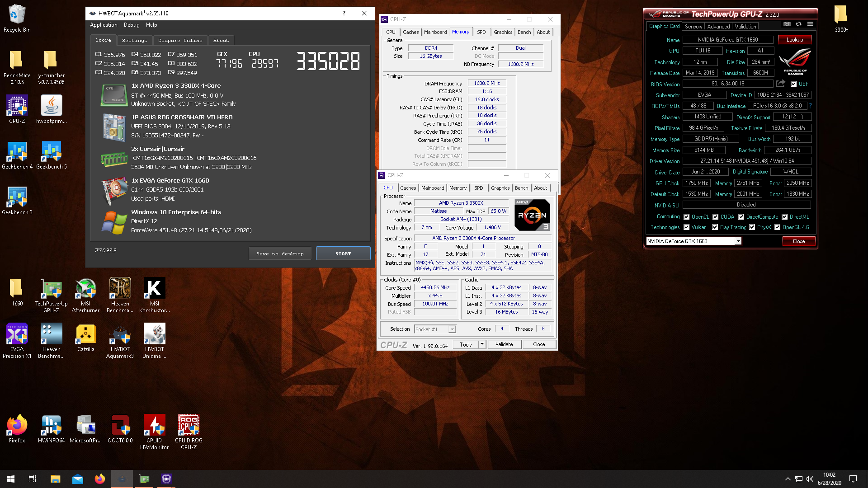The height and width of the screenshot is (488, 868).
Task: Click the GPU-Z screenshot camera icon
Action: pyautogui.click(x=787, y=24)
